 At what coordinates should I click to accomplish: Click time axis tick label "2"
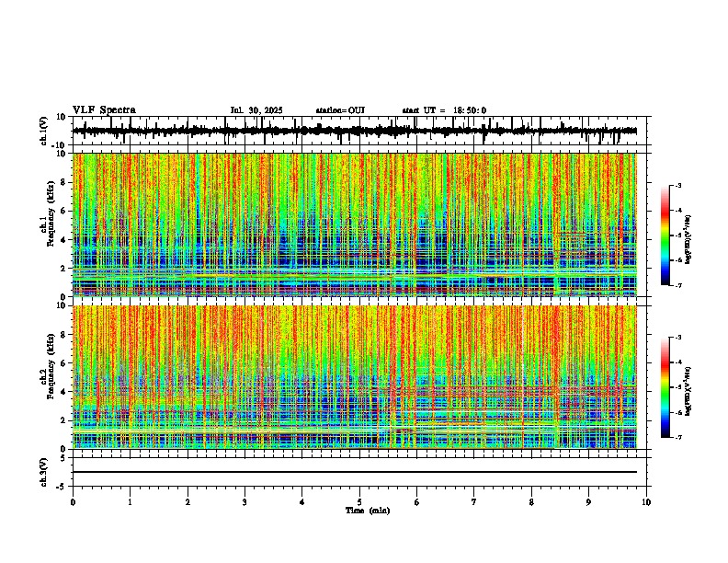click(x=188, y=502)
